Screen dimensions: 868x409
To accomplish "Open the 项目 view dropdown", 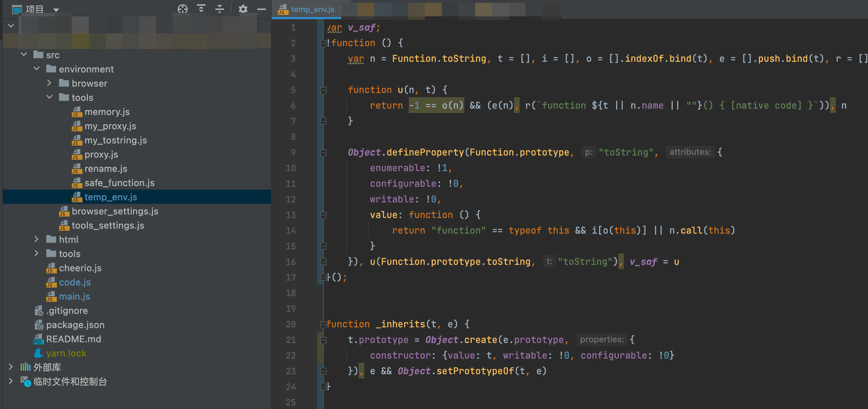I will point(56,10).
